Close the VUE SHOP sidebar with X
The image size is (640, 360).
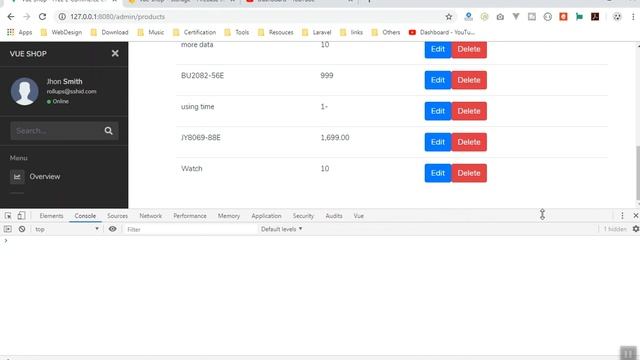[x=115, y=53]
